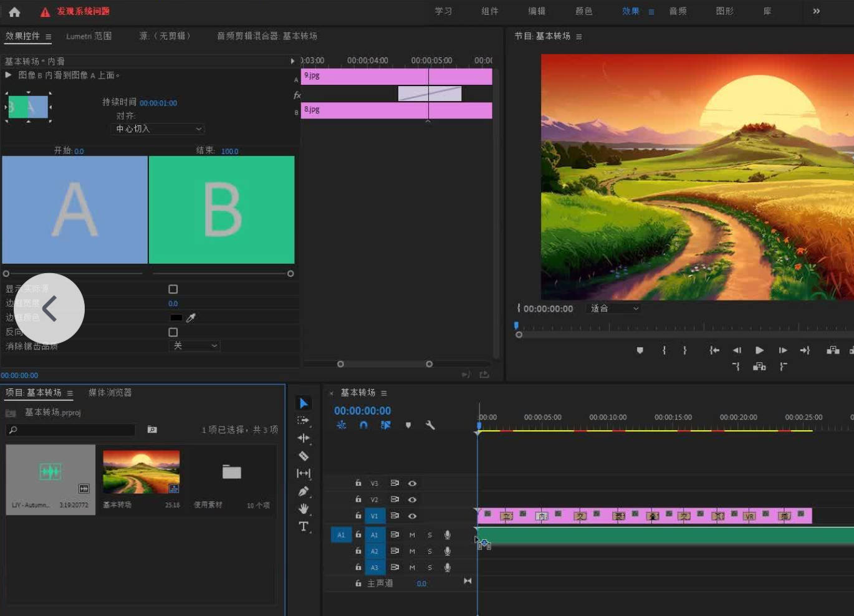This screenshot has width=854, height=616.
Task: Select the Type tool
Action: coord(304,526)
